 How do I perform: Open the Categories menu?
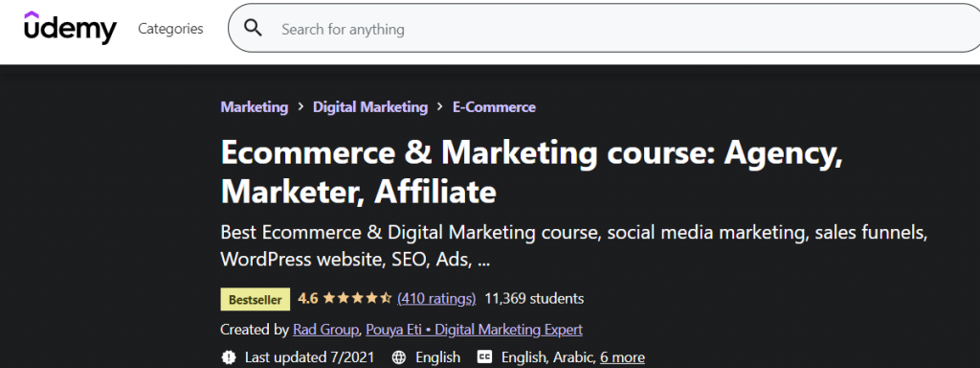click(170, 29)
